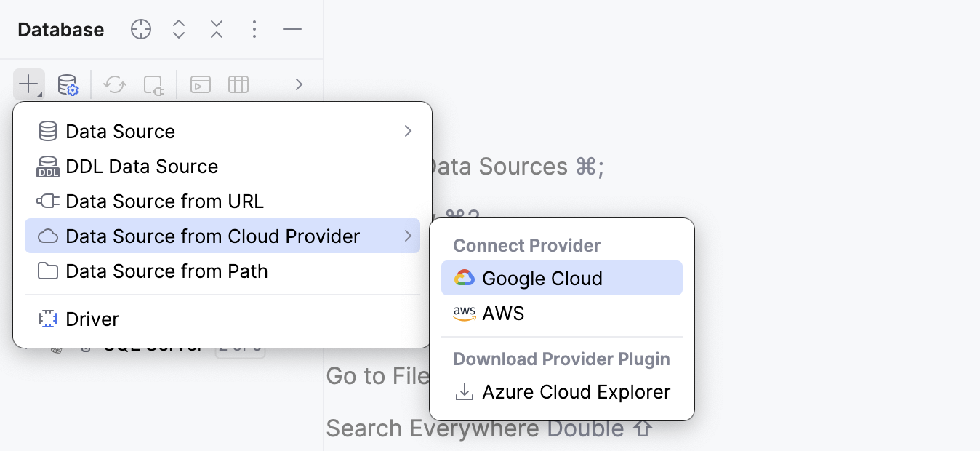Download the Azure Cloud Explorer plugin
980x451 pixels.
576,391
